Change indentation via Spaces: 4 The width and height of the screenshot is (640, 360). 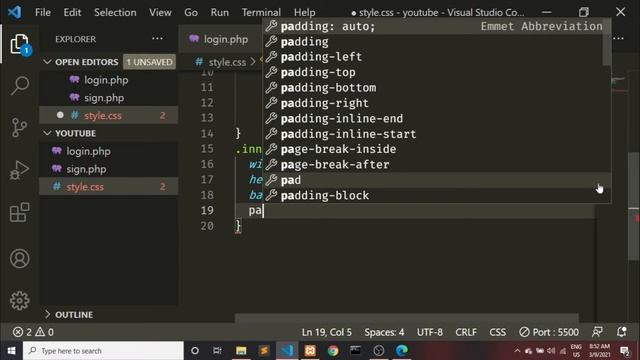(384, 332)
